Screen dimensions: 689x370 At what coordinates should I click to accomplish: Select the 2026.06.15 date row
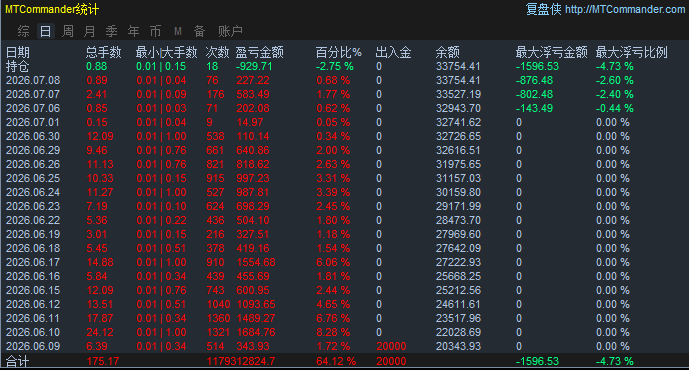click(x=33, y=290)
